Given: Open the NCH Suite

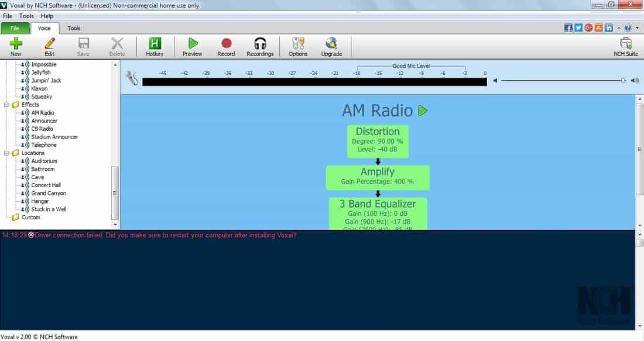Looking at the screenshot, I should 626,46.
